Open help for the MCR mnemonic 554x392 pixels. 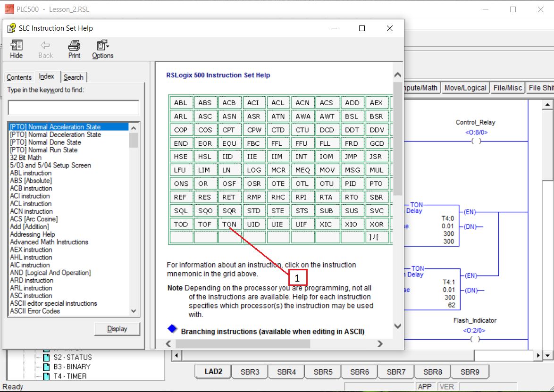pos(278,170)
